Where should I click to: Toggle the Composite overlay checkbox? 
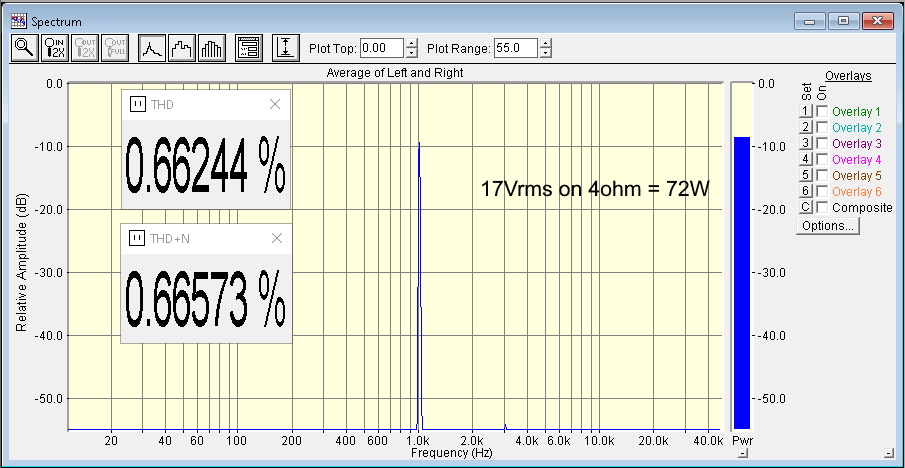tap(823, 207)
